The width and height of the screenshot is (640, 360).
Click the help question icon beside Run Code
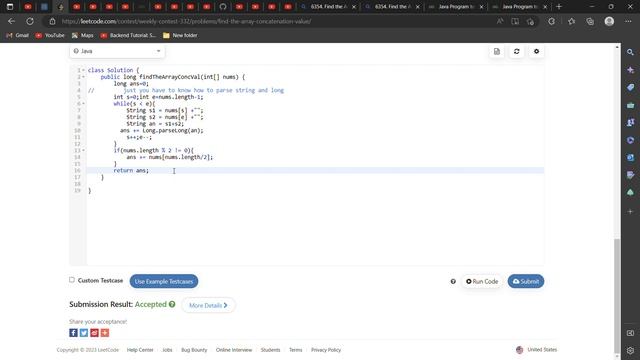pyautogui.click(x=453, y=281)
